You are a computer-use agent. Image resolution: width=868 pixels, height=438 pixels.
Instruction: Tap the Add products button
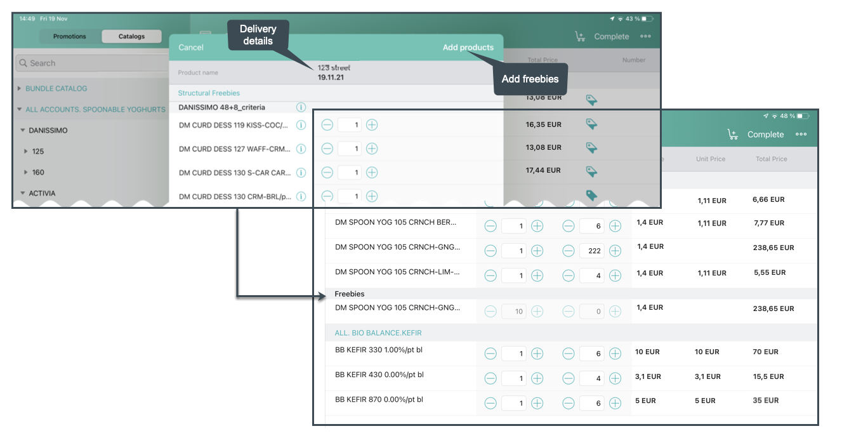(x=468, y=47)
